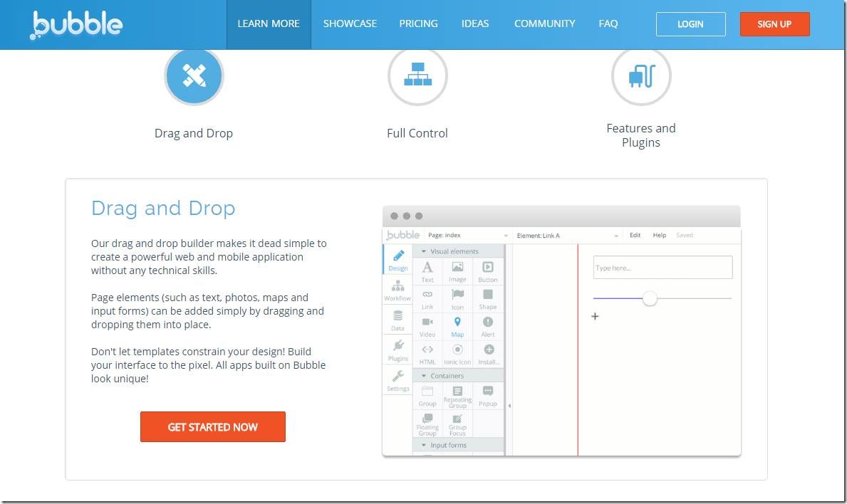This screenshot has height=504, width=847.
Task: Open the Element: Link A dropdown
Action: (567, 236)
